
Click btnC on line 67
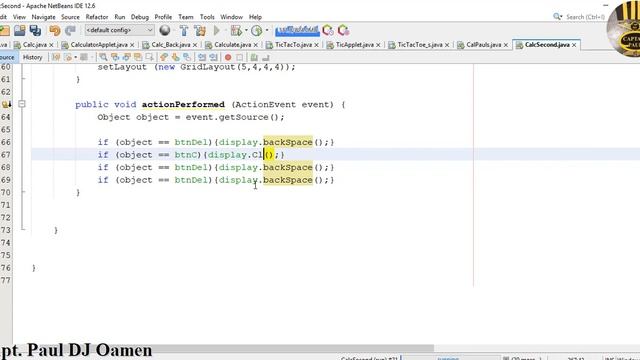pos(186,155)
